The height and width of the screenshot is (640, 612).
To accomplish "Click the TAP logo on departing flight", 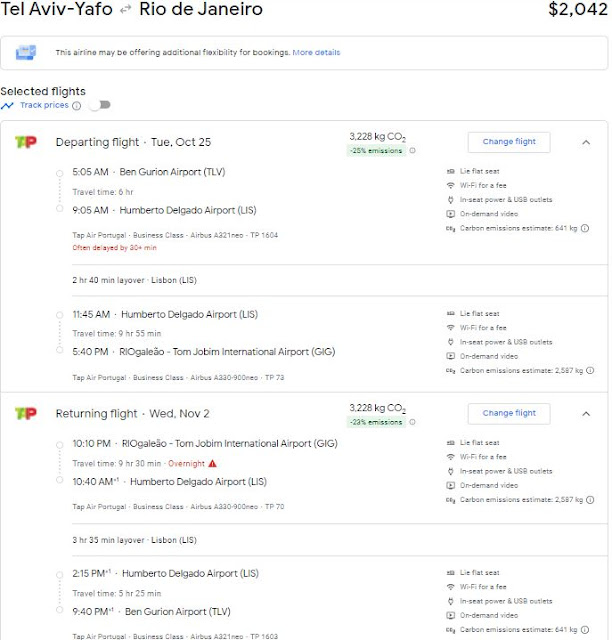I will (x=25, y=142).
